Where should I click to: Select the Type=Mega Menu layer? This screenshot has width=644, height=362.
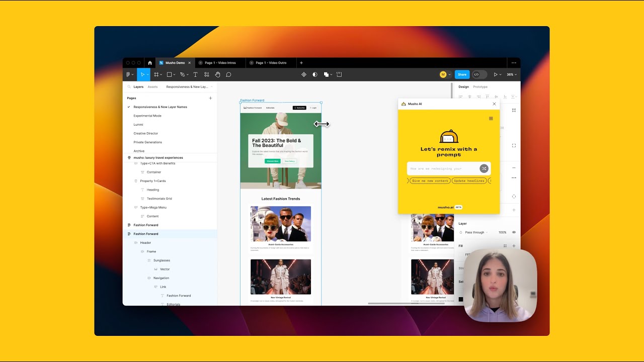(x=153, y=207)
